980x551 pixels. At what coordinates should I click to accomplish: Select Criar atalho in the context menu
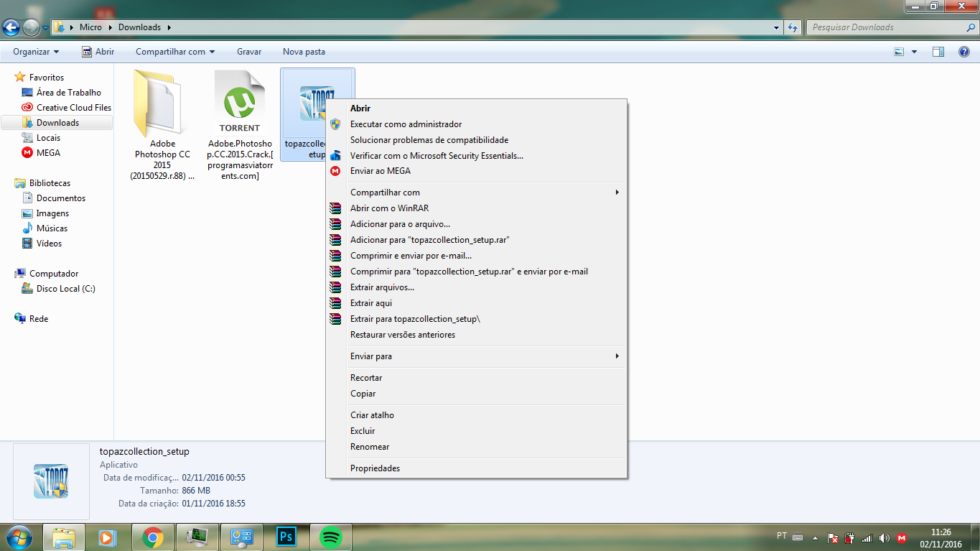tap(477, 415)
